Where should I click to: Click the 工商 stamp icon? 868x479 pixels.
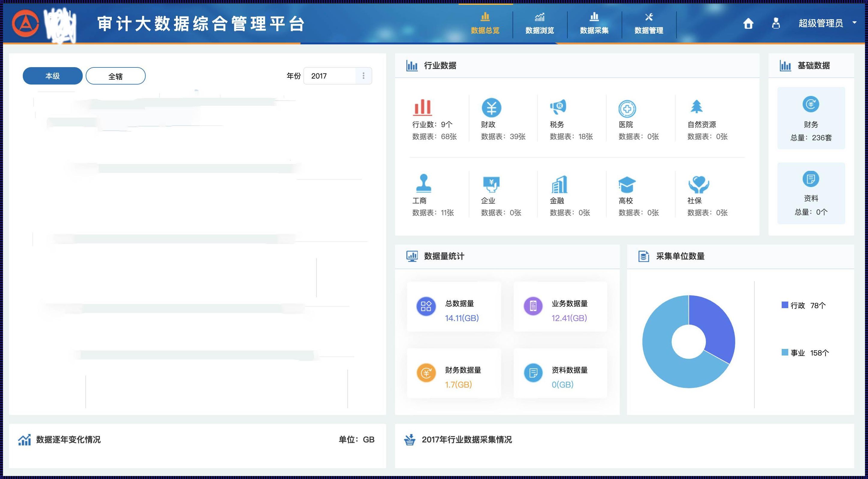pos(424,183)
